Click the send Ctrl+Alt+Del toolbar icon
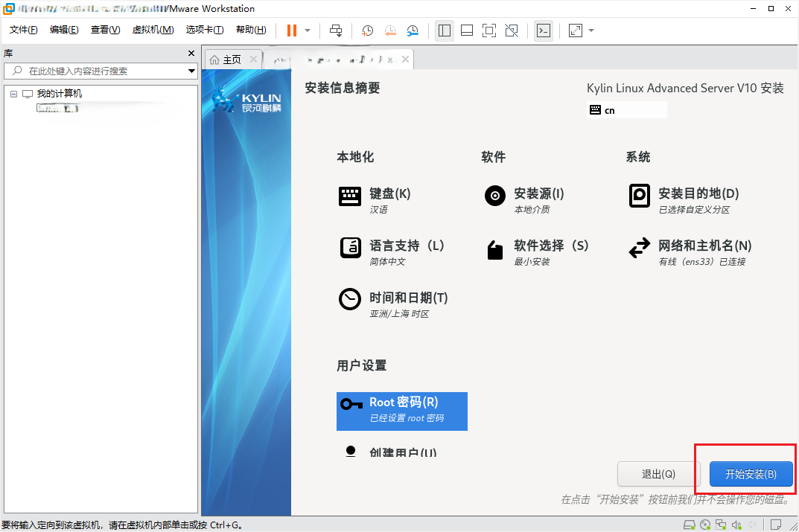Viewport: 799px width, 532px height. click(336, 31)
